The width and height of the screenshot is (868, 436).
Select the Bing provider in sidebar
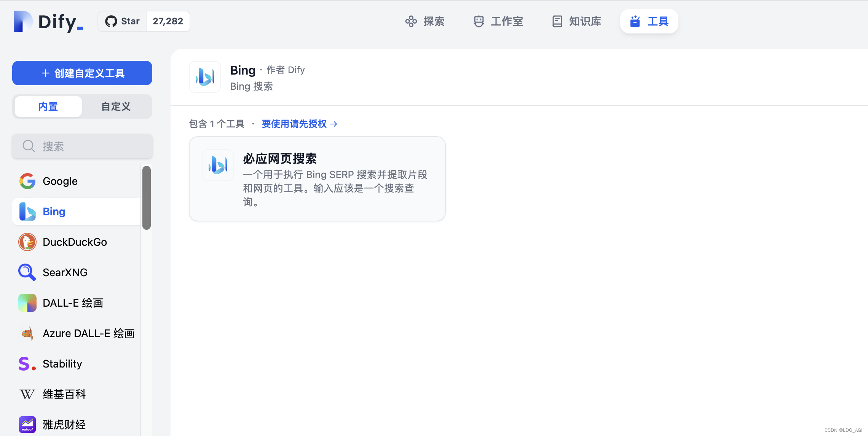pyautogui.click(x=54, y=212)
